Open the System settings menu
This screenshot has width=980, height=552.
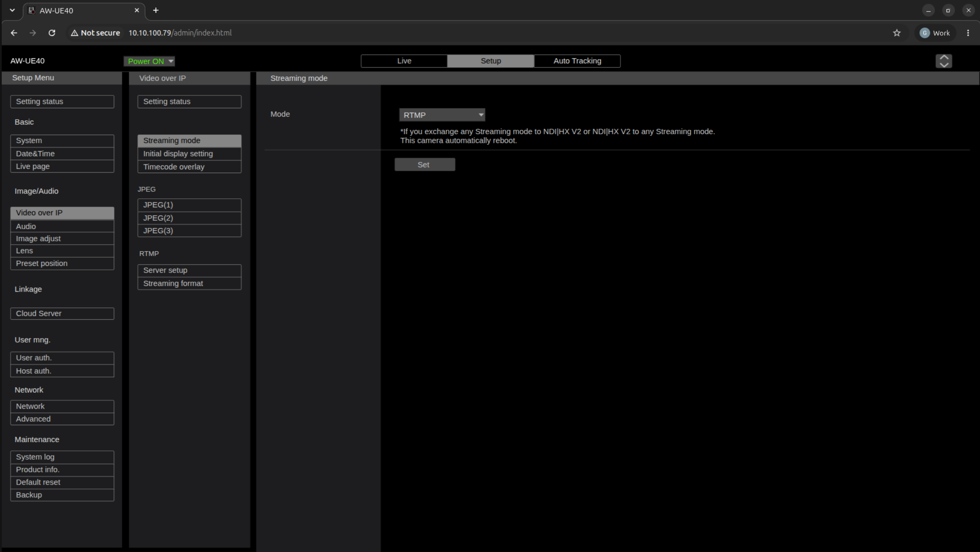pos(62,141)
